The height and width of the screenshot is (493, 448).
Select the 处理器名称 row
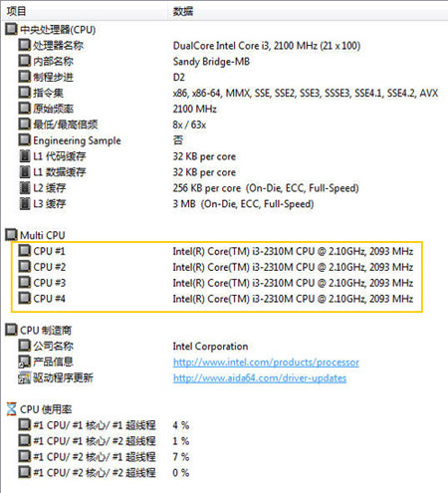coord(224,45)
